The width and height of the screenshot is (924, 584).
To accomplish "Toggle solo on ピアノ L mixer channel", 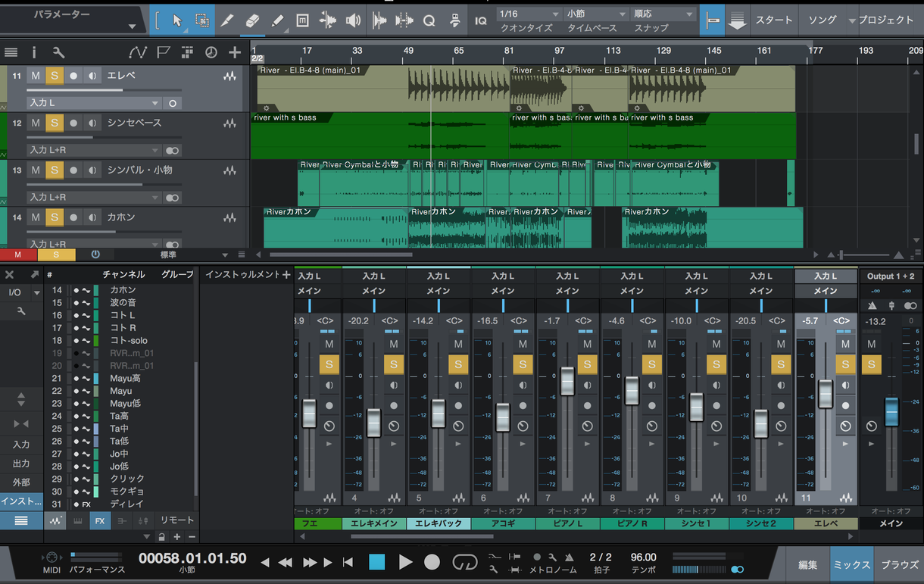I will point(587,364).
